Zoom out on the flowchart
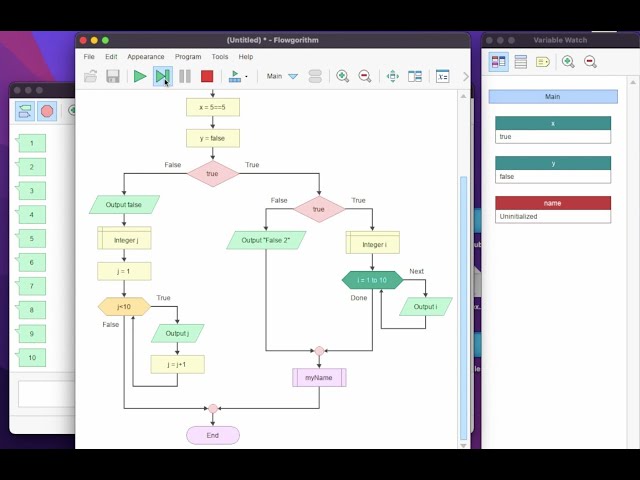The image size is (640, 480). (365, 76)
